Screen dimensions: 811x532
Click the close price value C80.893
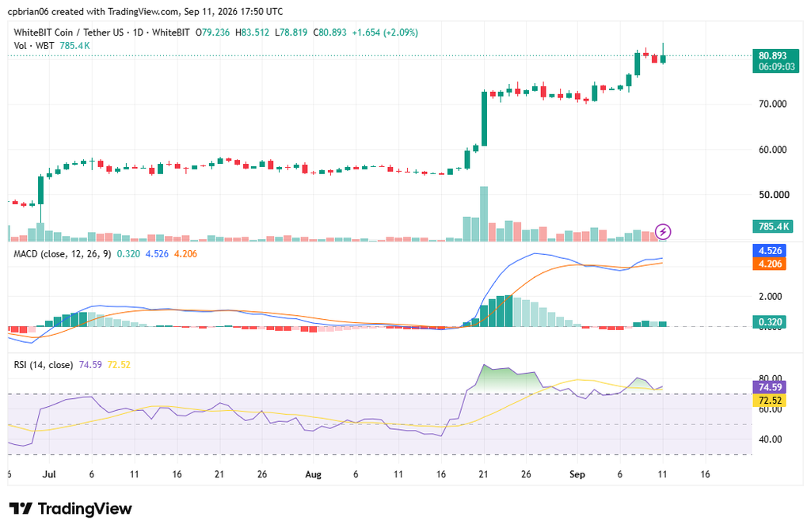(x=329, y=32)
